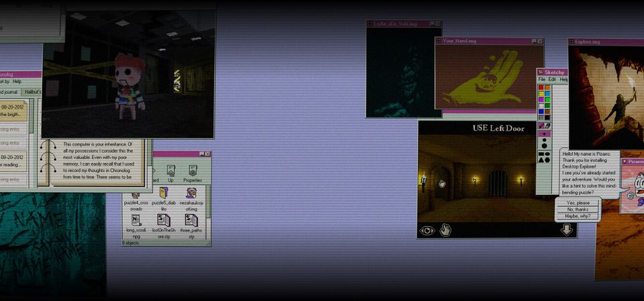Click the Sketchy app icon in its title bar
644x301 pixels.
click(x=541, y=72)
